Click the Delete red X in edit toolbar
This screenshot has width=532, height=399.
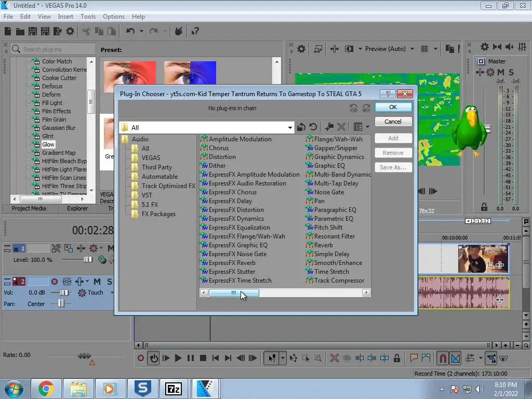(334, 358)
